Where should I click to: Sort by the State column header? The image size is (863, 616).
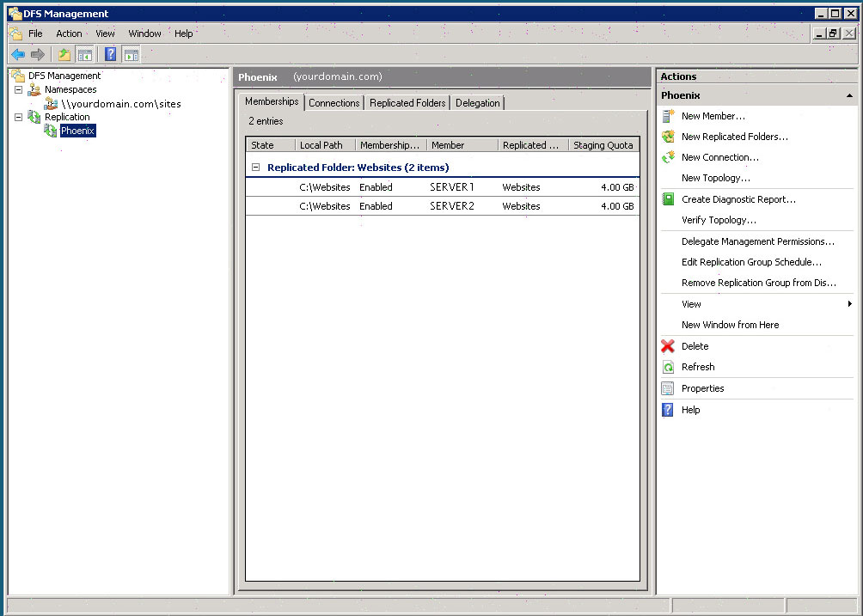pyautogui.click(x=270, y=145)
